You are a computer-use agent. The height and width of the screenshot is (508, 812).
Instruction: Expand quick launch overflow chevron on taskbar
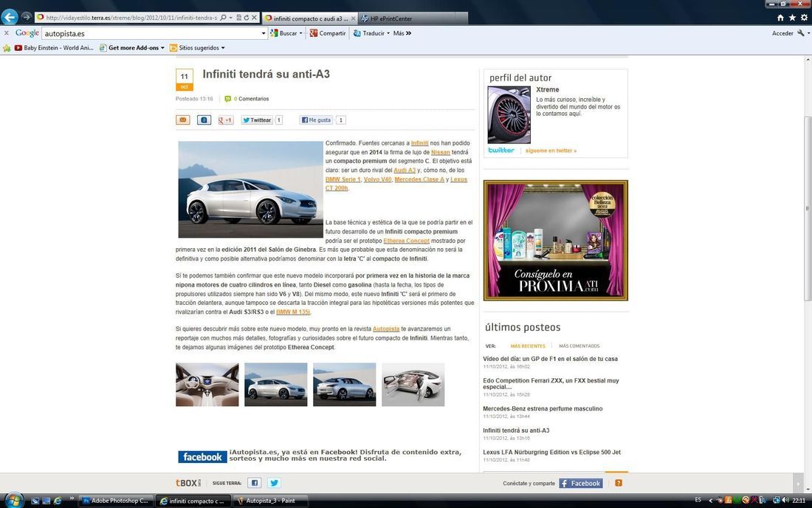click(72, 498)
